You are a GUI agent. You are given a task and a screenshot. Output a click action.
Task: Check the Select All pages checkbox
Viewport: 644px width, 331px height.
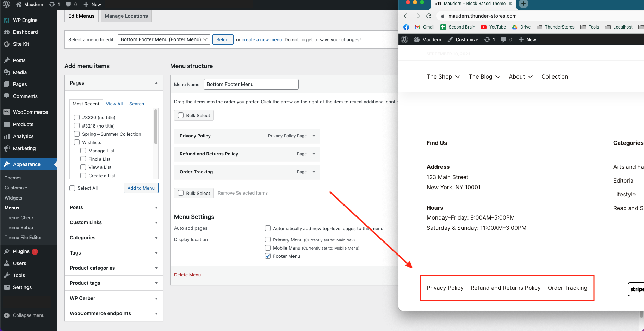(x=72, y=188)
